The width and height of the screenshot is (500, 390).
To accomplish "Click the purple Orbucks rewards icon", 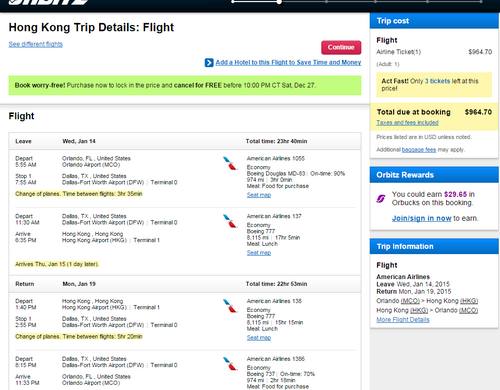I will tap(381, 199).
